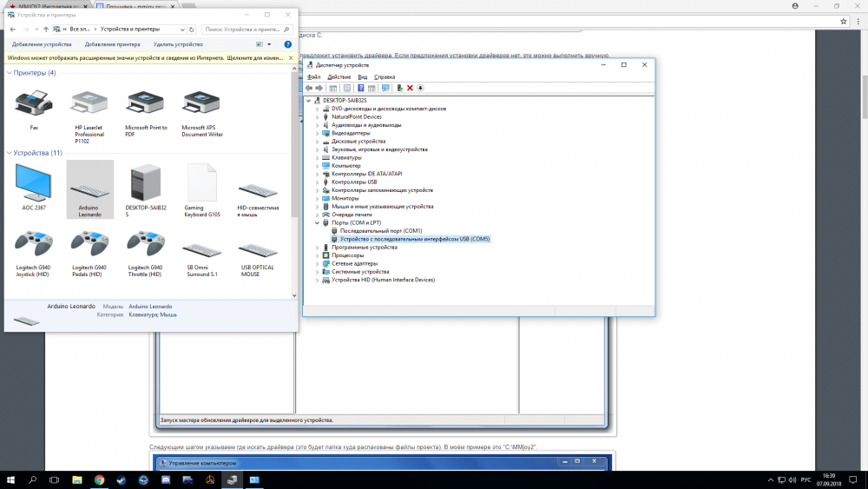Open File Explorer from the taskbar

77,479
